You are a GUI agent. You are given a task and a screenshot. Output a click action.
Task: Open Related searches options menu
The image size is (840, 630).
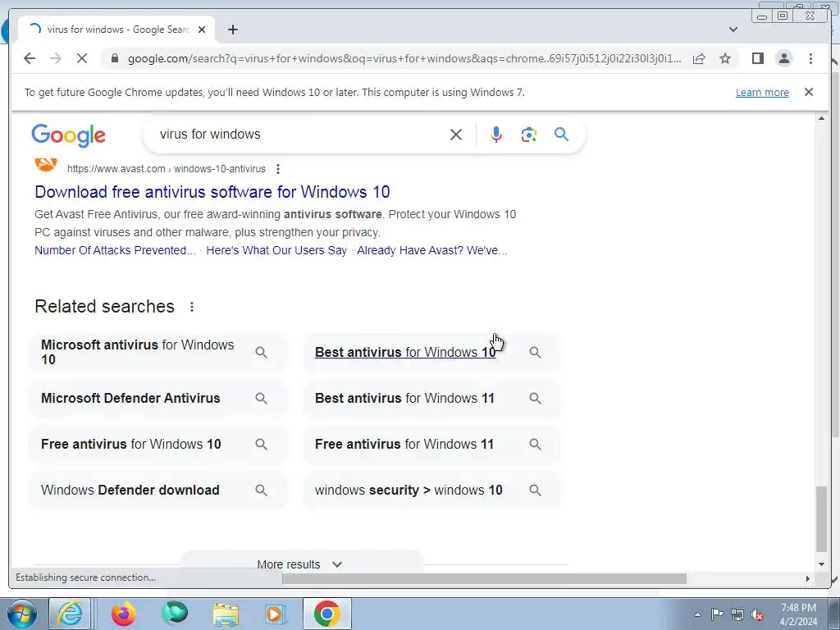[x=192, y=307]
